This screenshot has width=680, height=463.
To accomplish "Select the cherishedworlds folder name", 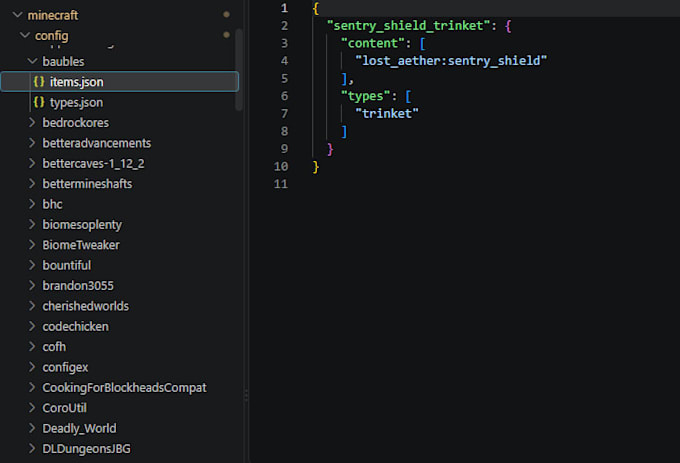I will click(x=85, y=306).
